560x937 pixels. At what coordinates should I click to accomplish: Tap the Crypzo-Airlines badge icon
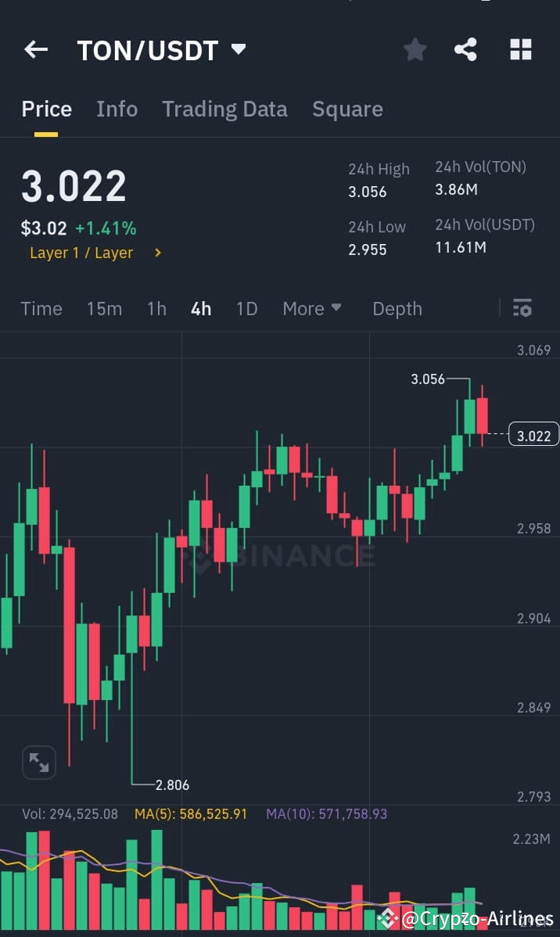pyautogui.click(x=388, y=917)
